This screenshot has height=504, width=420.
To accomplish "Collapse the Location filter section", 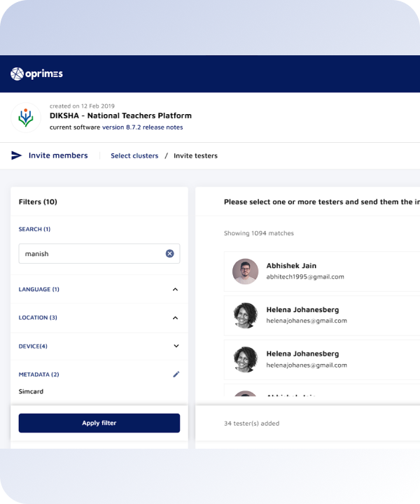I will point(175,318).
